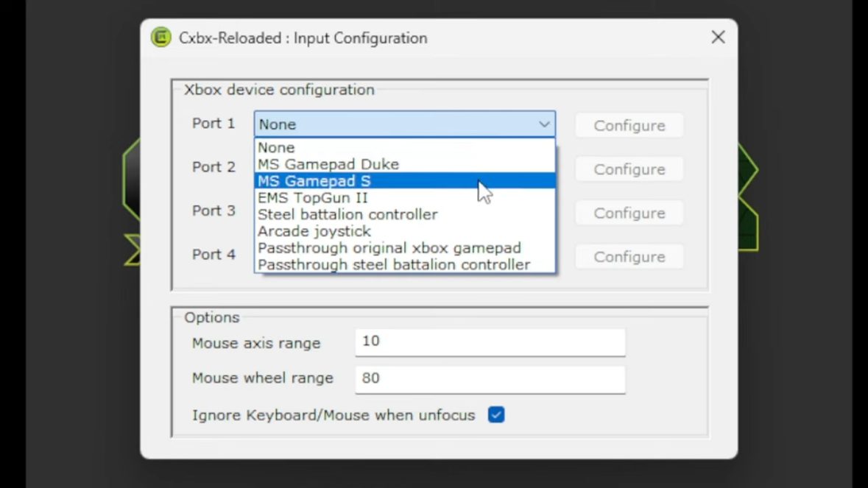The image size is (868, 488).
Task: Click the Port 4 label
Action: click(x=214, y=255)
